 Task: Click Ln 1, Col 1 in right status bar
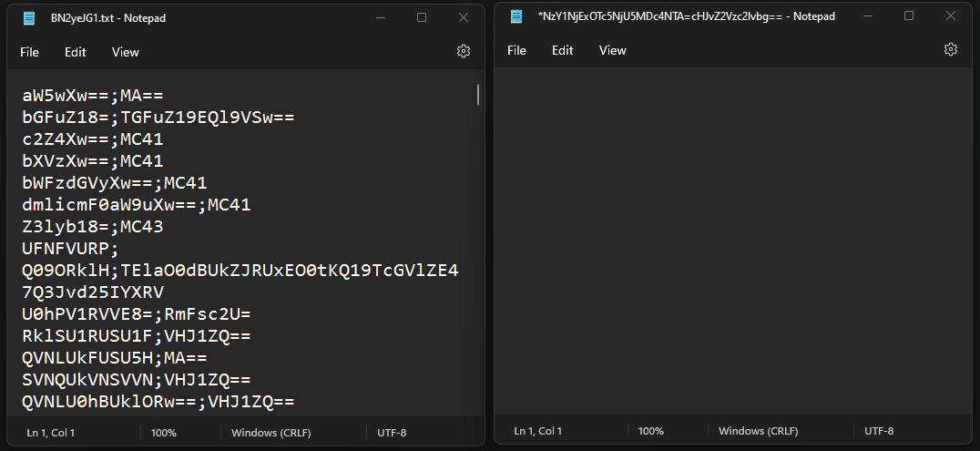pyautogui.click(x=538, y=431)
